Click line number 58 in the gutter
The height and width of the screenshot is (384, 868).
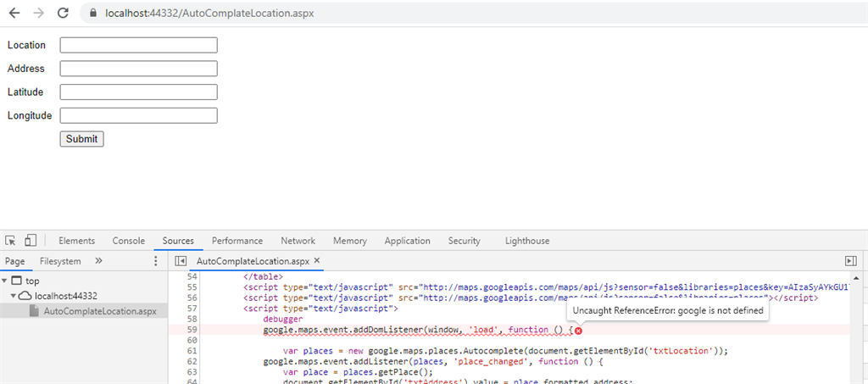[192, 320]
